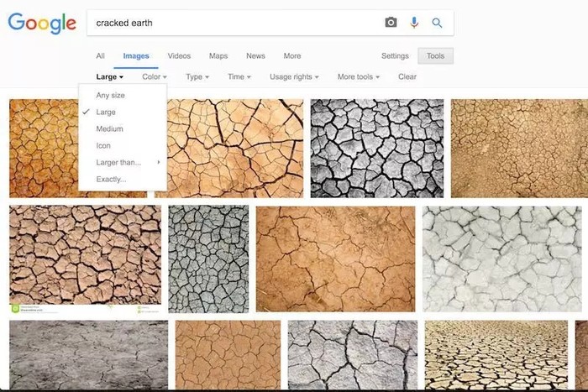Screen dimensions: 588x392
Task: Click the blue magnifying glass search icon
Action: click(437, 23)
